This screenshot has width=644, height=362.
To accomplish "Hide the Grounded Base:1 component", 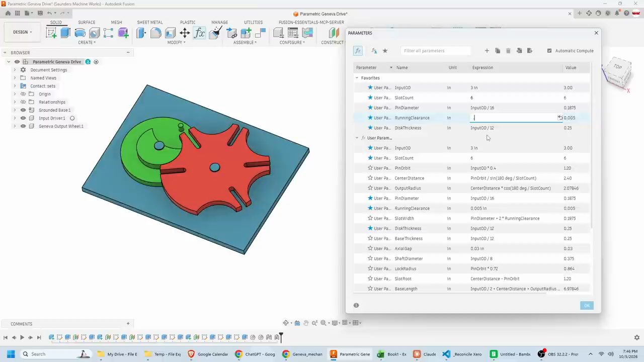I will point(23,110).
